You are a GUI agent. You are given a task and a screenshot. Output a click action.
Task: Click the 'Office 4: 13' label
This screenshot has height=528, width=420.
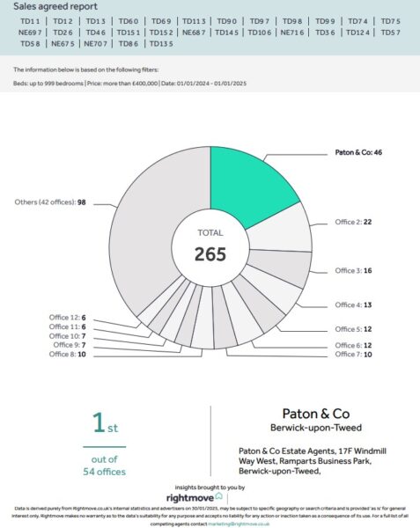pos(353,304)
